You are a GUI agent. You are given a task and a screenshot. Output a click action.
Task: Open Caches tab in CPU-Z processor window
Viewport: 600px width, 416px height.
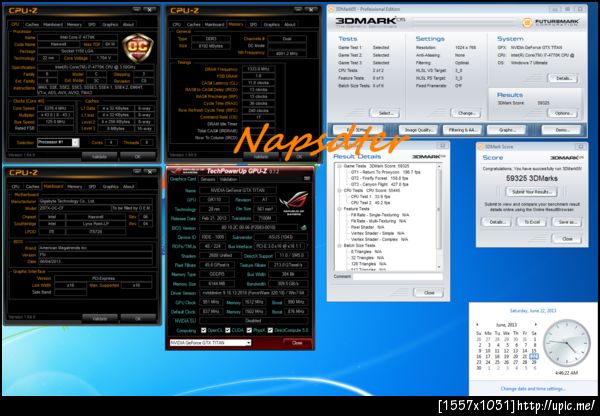32,24
